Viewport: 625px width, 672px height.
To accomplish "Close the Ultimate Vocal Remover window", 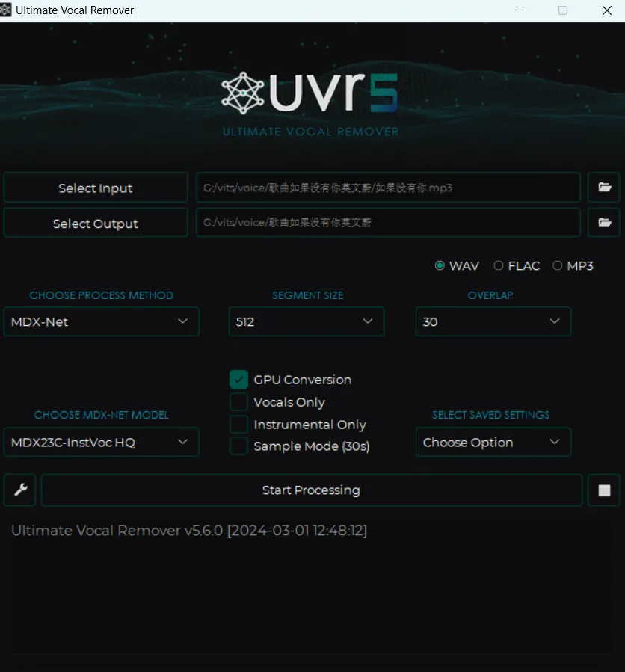I will tap(606, 10).
